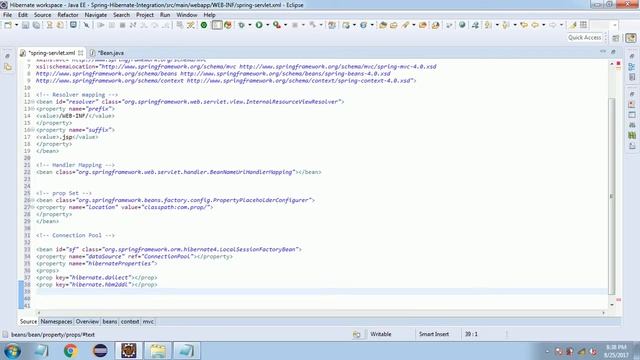Image resolution: width=640 pixels, height=360 pixels.
Task: Open the Window menu
Action: click(x=187, y=15)
